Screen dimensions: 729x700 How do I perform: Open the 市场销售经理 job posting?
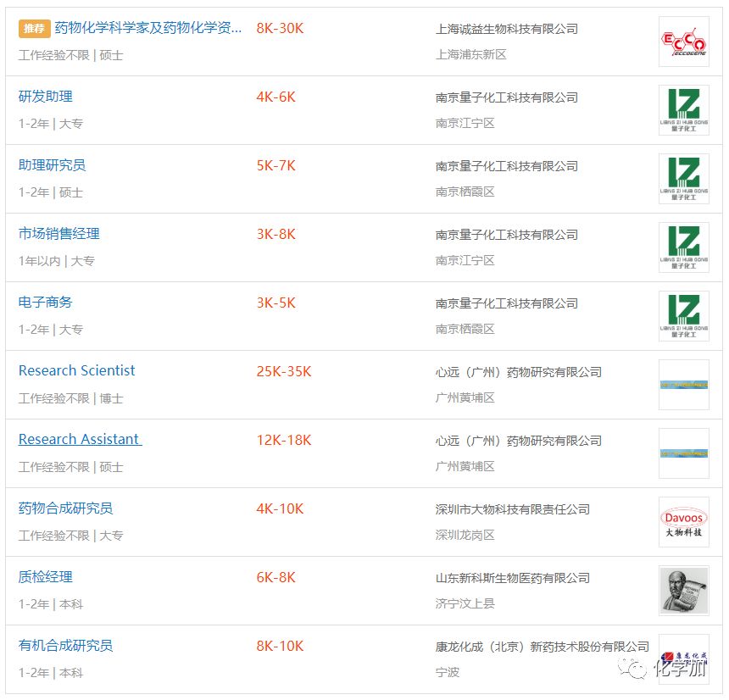click(59, 234)
